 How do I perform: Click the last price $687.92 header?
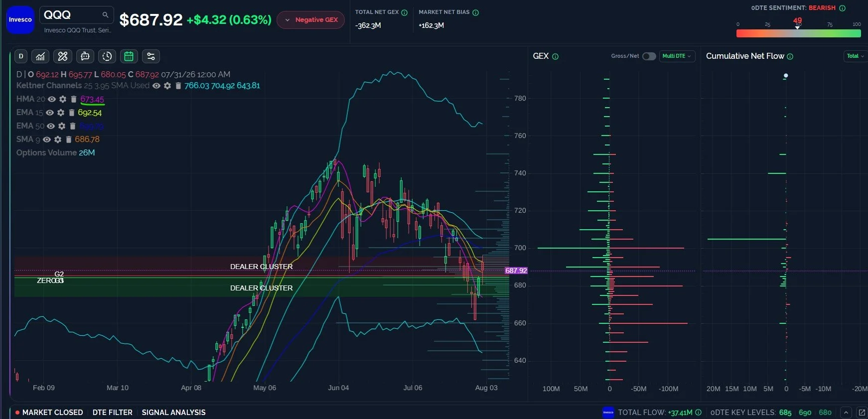(x=151, y=20)
